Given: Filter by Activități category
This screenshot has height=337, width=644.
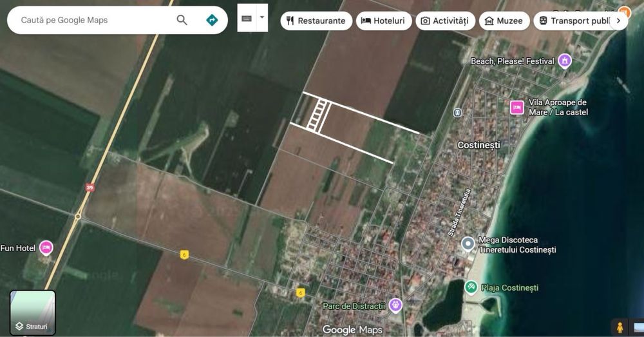Looking at the screenshot, I should 445,21.
